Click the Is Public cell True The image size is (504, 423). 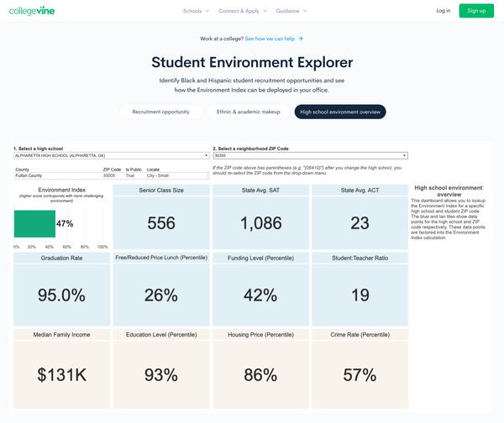130,175
